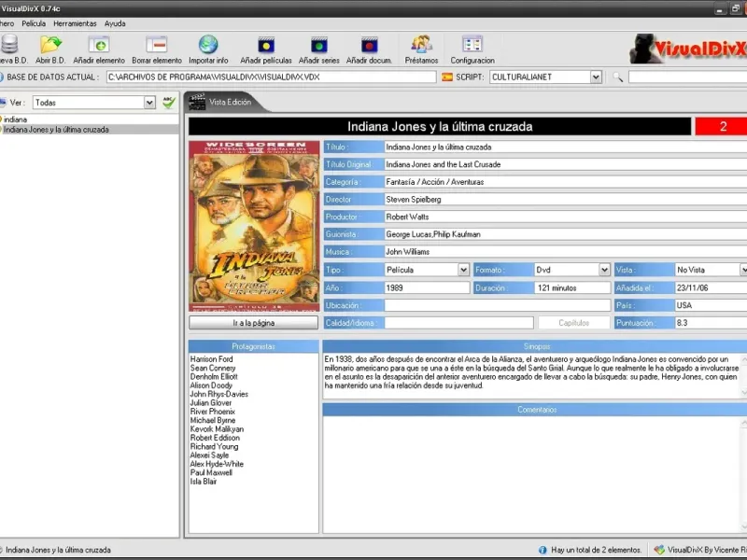Viewport: 747px width, 560px height.
Task: Open the SCRIPT selection dropdown
Action: pos(596,77)
